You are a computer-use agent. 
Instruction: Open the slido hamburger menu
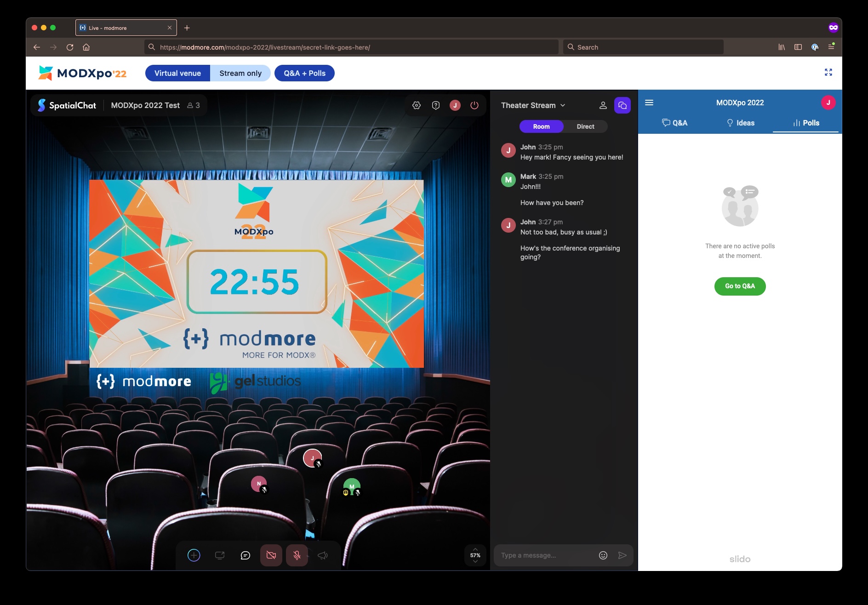click(649, 103)
